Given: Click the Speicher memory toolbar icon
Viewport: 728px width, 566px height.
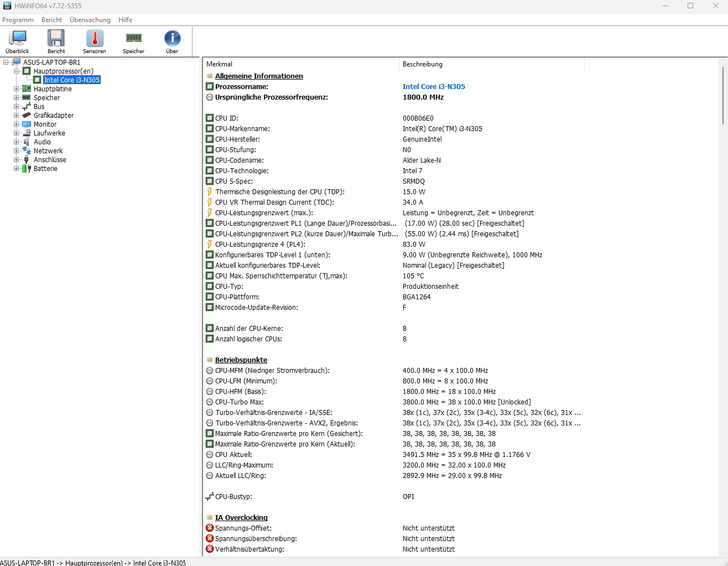Looking at the screenshot, I should pyautogui.click(x=133, y=39).
